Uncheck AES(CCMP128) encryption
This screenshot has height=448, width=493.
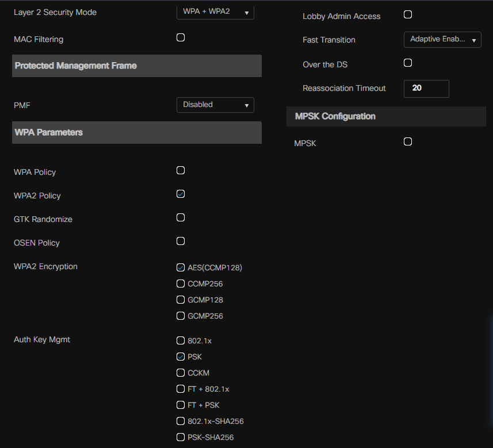[x=181, y=267]
